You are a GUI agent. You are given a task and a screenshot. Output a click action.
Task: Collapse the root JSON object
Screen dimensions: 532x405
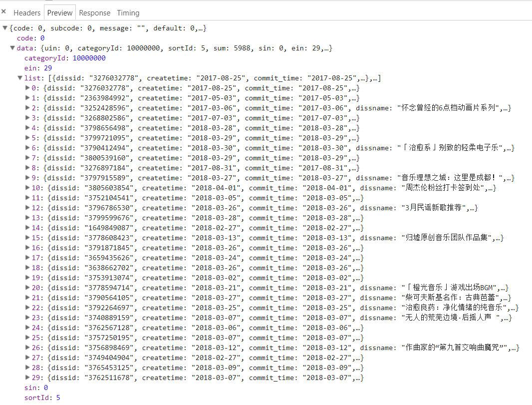click(5, 28)
